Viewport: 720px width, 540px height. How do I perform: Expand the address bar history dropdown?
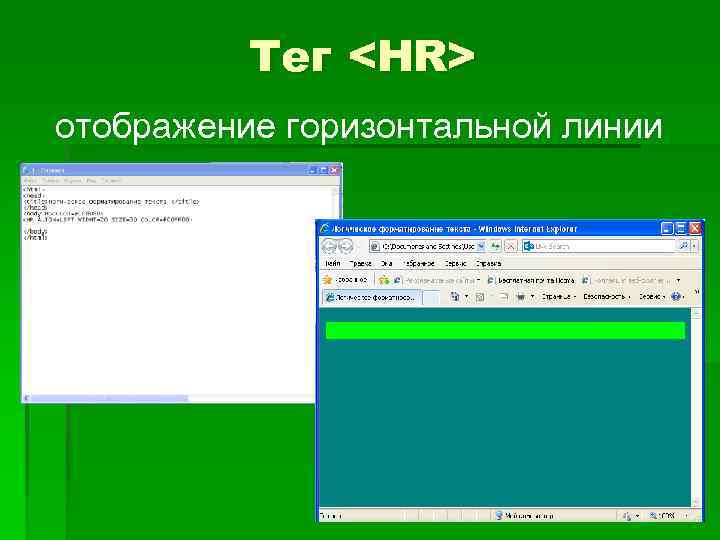pos(480,247)
